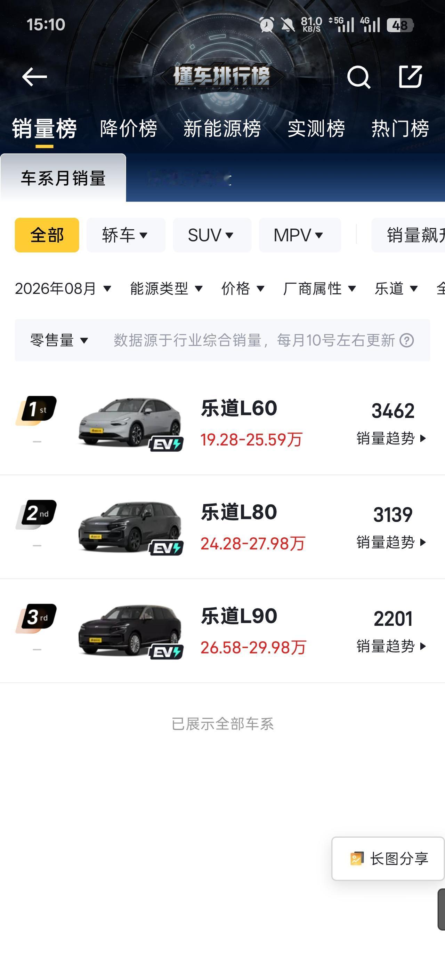The width and height of the screenshot is (445, 980).
Task: Select the 全部 filter chip
Action: pos(47,235)
